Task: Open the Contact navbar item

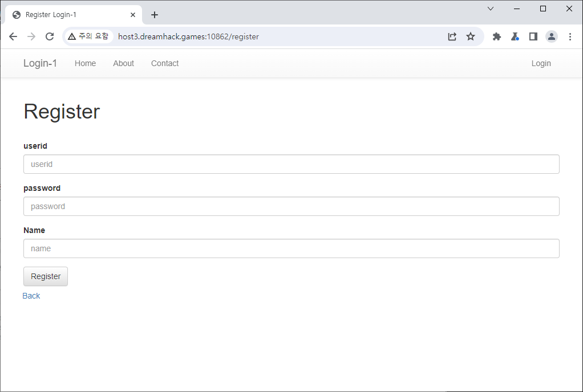Action: pyautogui.click(x=165, y=63)
